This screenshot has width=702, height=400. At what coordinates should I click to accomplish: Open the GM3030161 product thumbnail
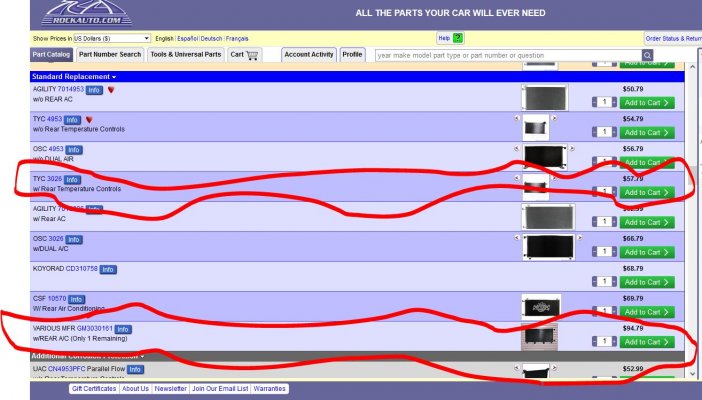pyautogui.click(x=539, y=337)
